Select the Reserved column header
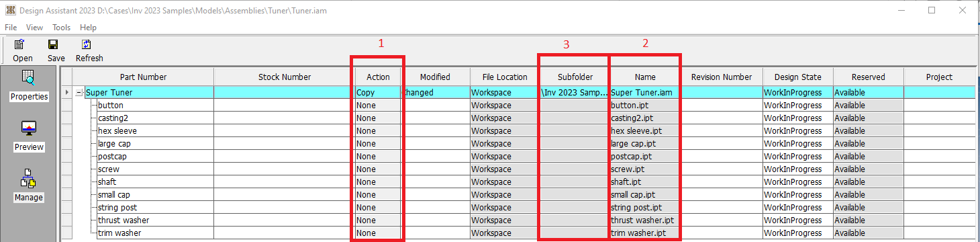This screenshot has width=980, height=242. [869, 77]
